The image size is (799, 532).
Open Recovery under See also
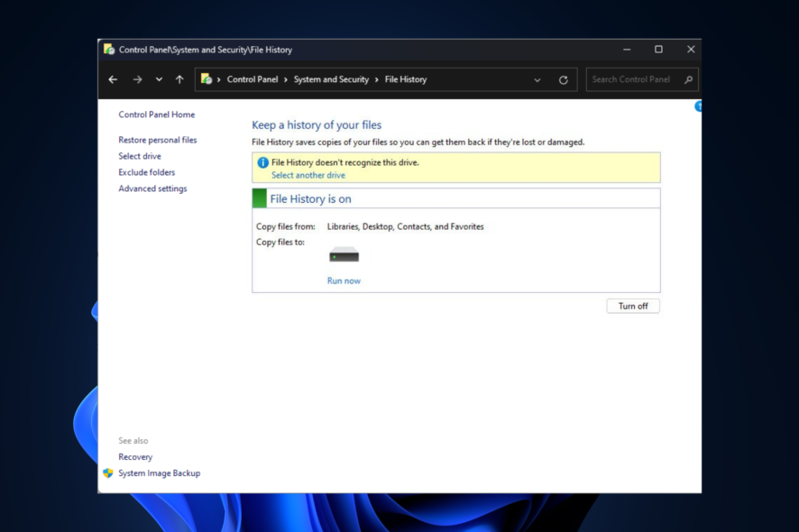click(135, 457)
